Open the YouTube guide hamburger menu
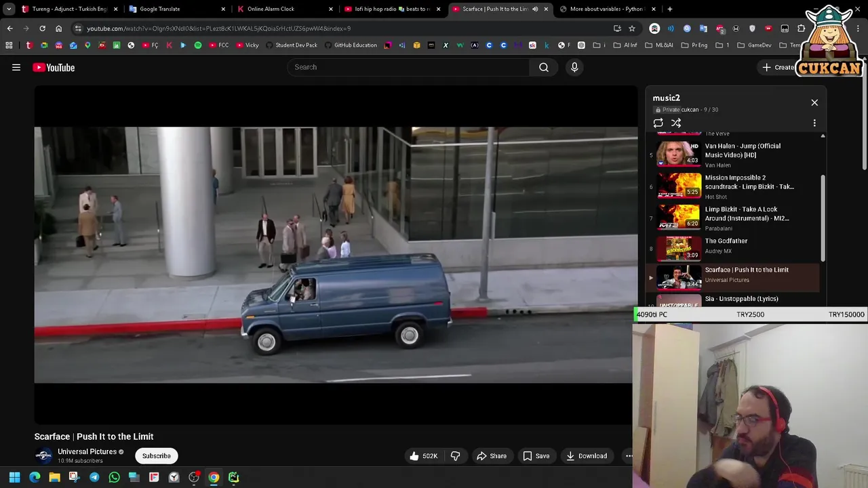Viewport: 868px width, 488px height. pos(16,67)
